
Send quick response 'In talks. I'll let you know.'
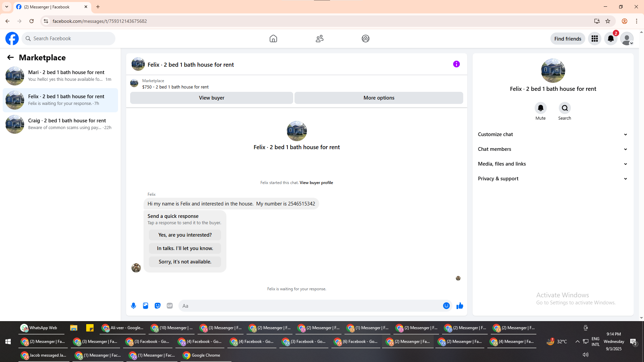(x=185, y=248)
